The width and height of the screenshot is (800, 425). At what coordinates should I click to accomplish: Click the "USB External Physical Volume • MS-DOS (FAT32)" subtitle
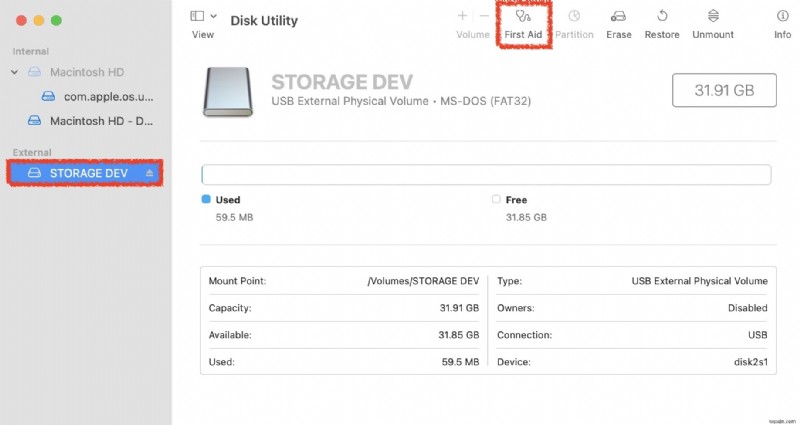click(401, 101)
